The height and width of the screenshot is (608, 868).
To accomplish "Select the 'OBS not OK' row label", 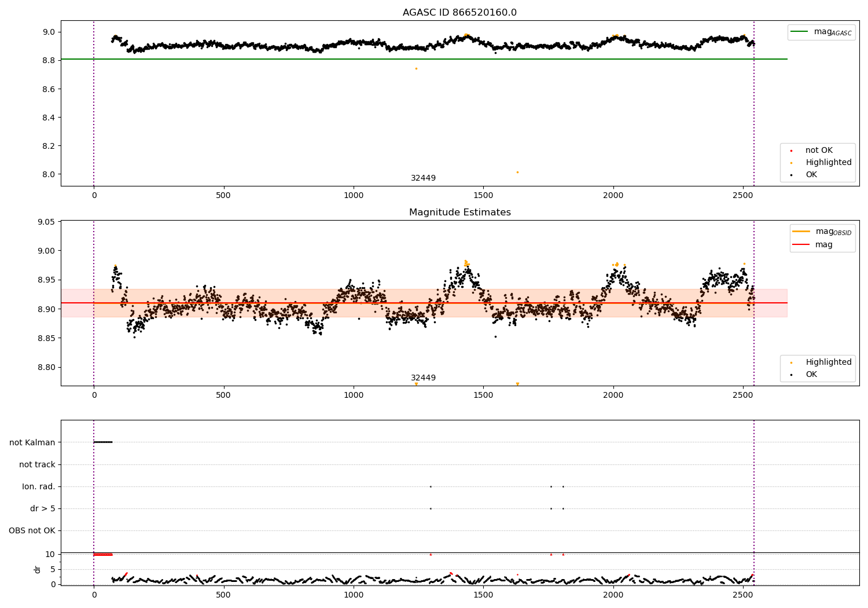I will tap(32, 530).
